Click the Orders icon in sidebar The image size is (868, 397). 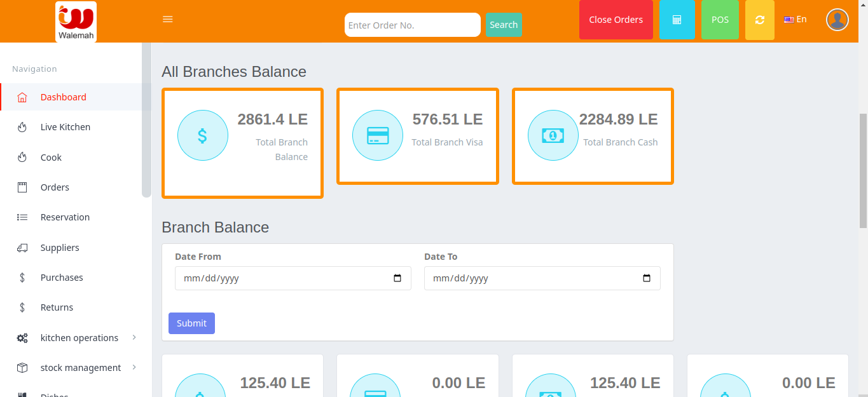coord(22,187)
